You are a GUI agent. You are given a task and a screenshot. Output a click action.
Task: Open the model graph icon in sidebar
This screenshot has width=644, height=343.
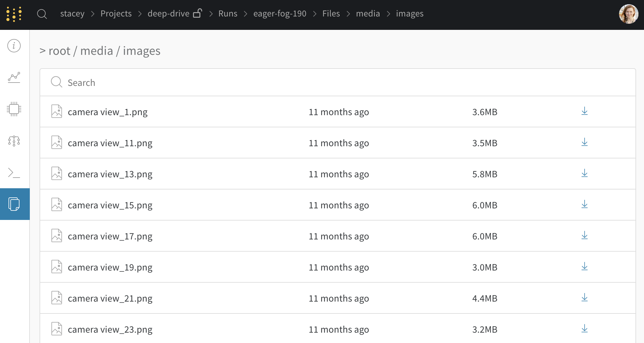point(14,141)
